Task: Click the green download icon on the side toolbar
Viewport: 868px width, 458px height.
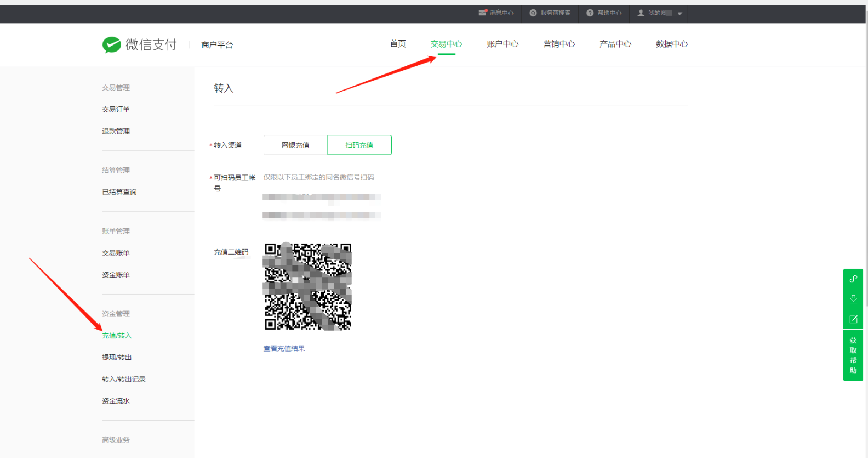Action: point(853,299)
